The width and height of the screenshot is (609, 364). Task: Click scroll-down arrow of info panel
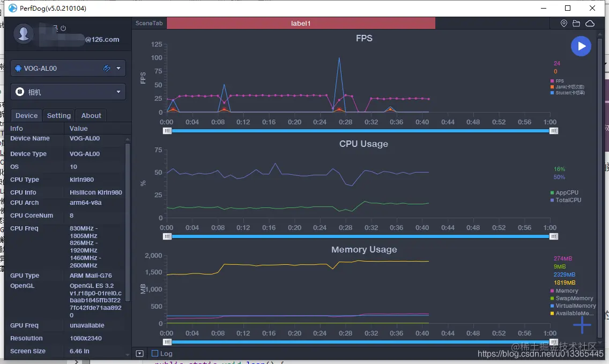128,355
